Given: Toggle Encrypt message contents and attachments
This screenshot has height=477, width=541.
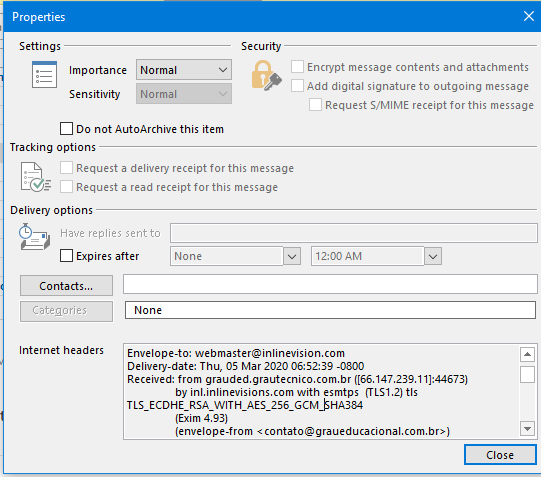Looking at the screenshot, I should (297, 67).
